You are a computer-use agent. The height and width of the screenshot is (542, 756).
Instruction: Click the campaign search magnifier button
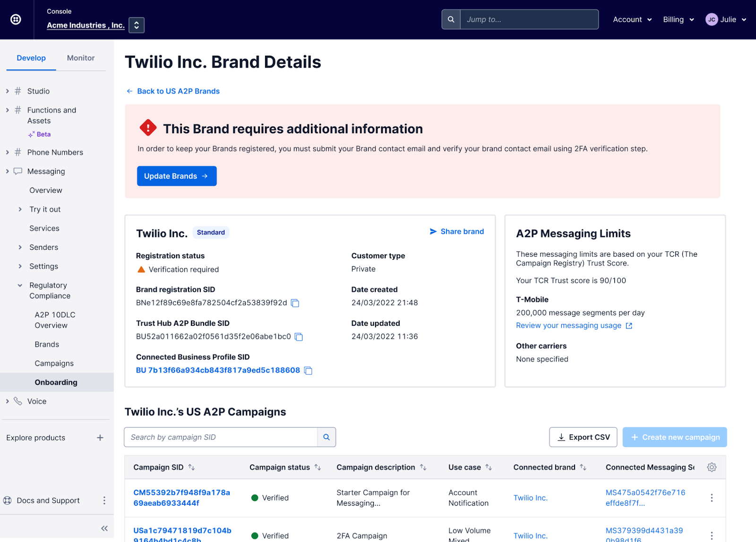326,437
